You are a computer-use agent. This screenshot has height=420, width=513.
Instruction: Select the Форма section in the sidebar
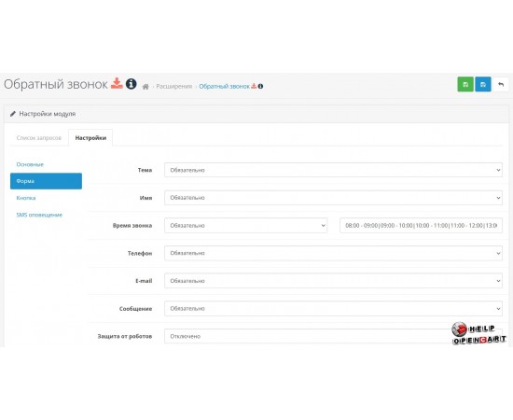coord(46,181)
